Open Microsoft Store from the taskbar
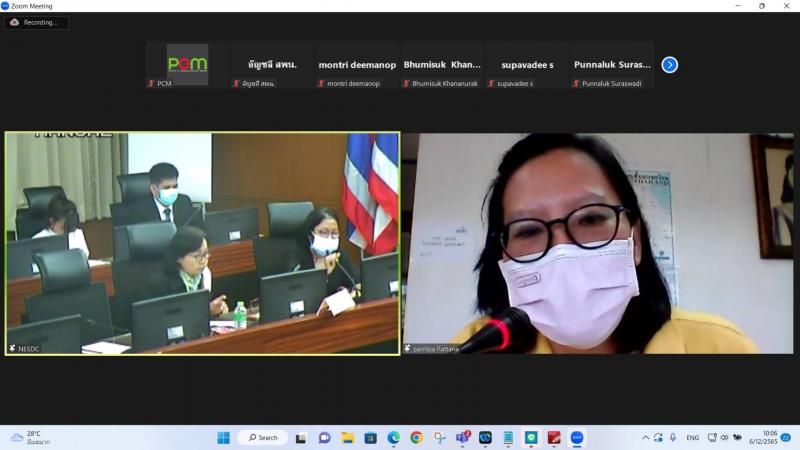This screenshot has width=800, height=450. [x=371, y=438]
